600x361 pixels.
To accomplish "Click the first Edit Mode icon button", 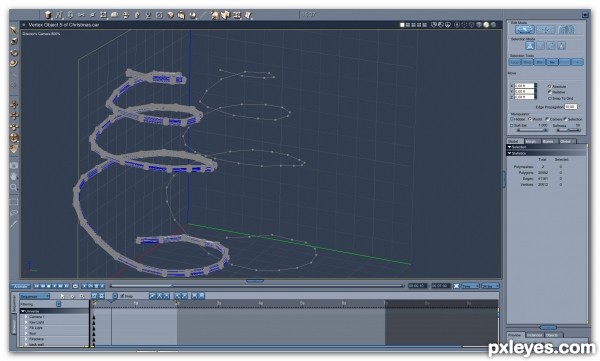I will 525,29.
